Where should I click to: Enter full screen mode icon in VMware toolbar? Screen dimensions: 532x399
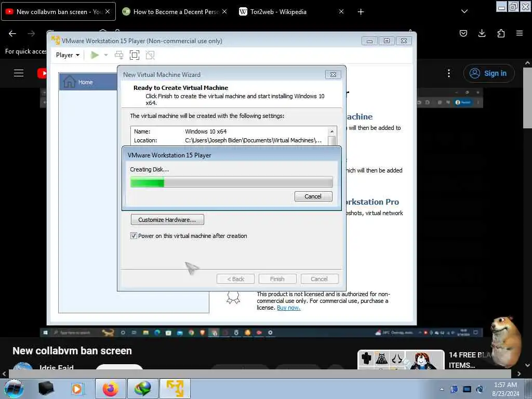135,55
